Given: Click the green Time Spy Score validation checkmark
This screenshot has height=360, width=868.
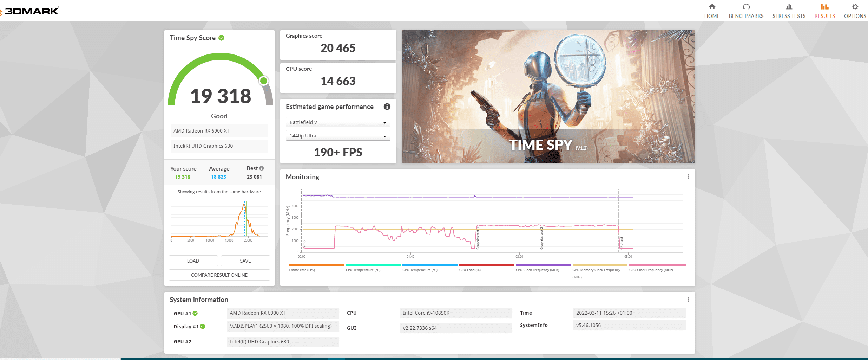Looking at the screenshot, I should click(222, 38).
